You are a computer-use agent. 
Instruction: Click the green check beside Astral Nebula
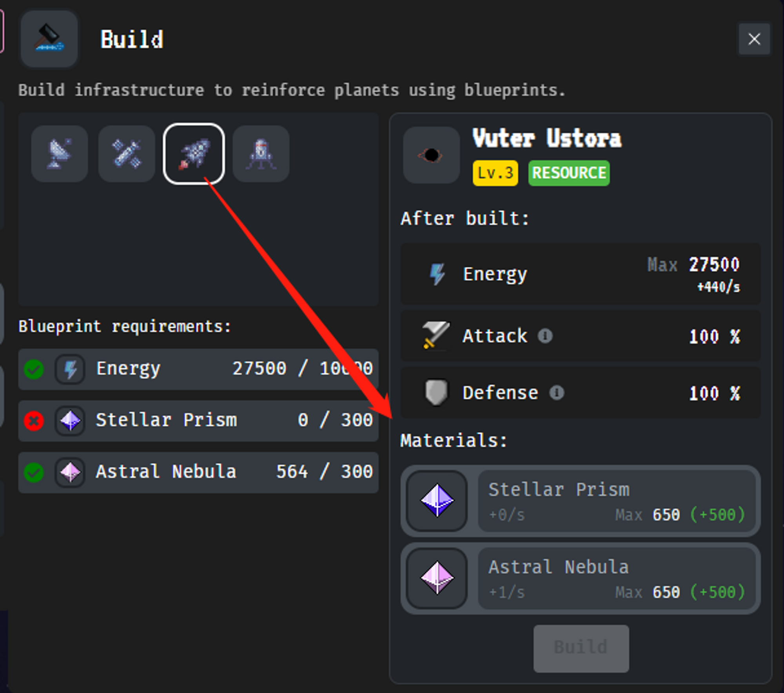pyautogui.click(x=34, y=472)
